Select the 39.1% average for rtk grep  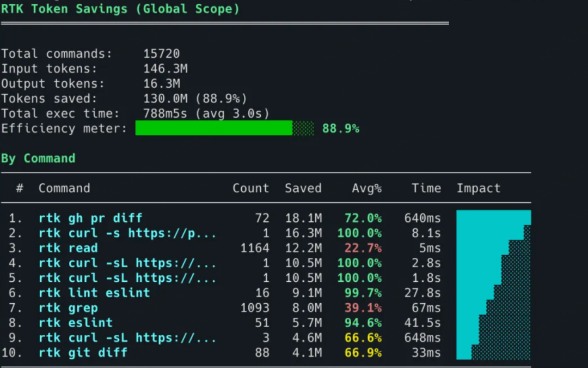[x=363, y=308]
